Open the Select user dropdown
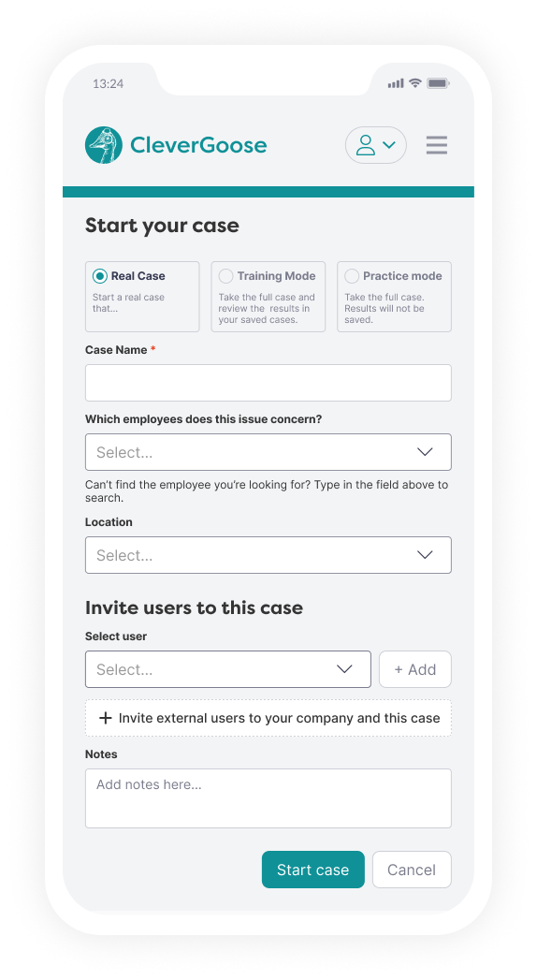Viewport: 537px width, 980px height. (228, 669)
